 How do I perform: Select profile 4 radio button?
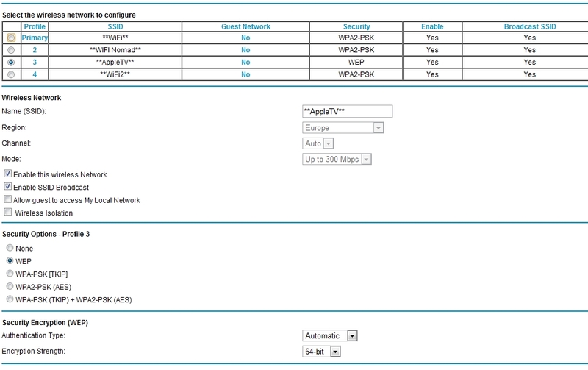click(11, 74)
